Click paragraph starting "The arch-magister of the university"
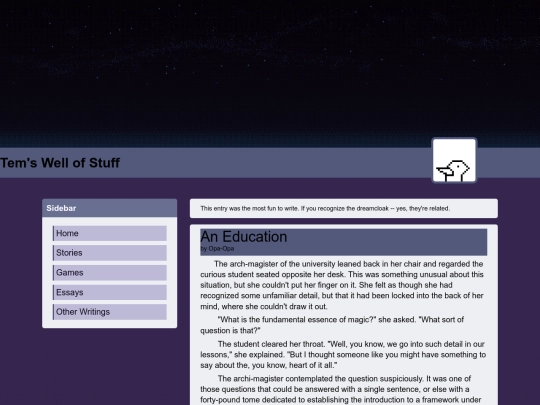 (343, 285)
